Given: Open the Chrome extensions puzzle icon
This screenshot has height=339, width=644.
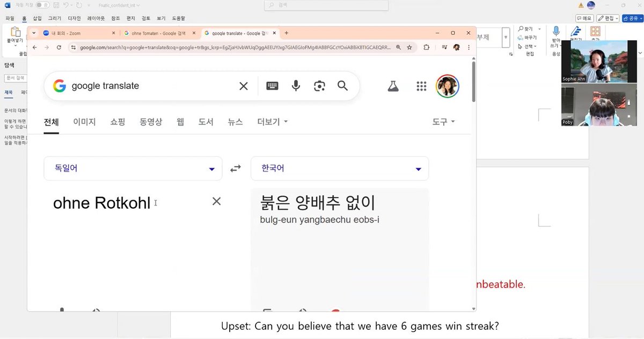Looking at the screenshot, I should pos(427,47).
